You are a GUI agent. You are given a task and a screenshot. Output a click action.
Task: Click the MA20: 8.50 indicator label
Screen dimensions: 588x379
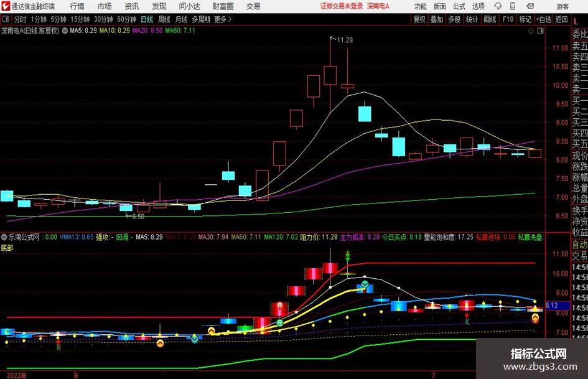point(147,30)
